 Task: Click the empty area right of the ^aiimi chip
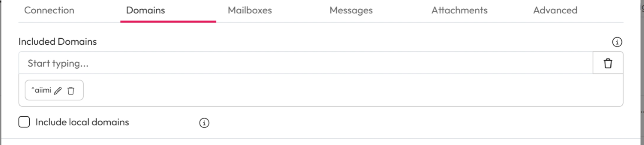pos(335,90)
